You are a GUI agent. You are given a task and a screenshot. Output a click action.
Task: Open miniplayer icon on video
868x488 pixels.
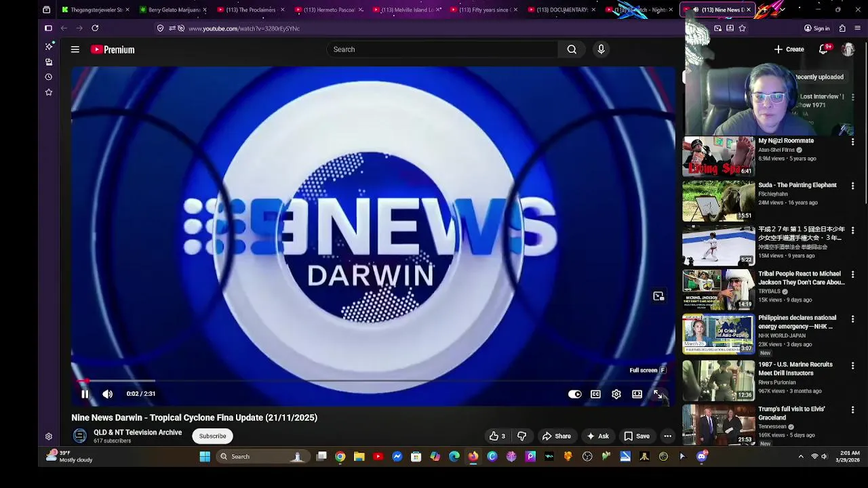658,296
